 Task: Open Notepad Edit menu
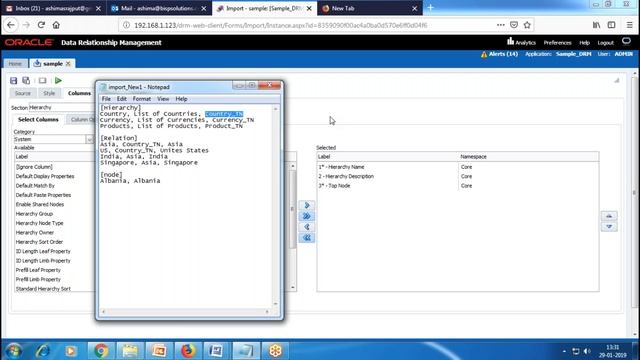[x=122, y=99]
